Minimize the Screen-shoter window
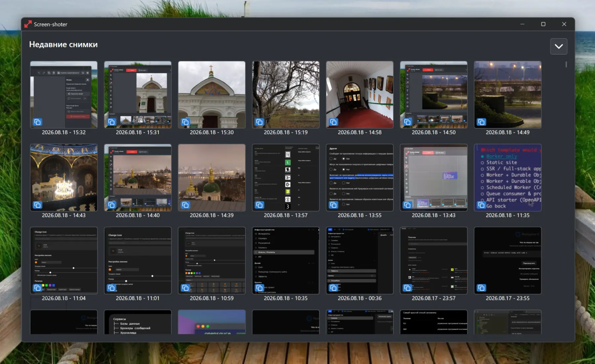This screenshot has width=595, height=364. pos(522,24)
